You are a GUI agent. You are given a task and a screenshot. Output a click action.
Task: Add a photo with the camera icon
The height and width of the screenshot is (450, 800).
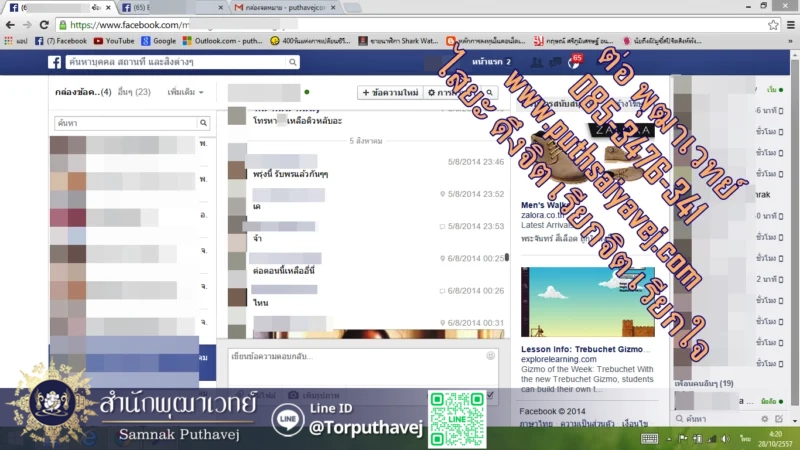click(293, 395)
